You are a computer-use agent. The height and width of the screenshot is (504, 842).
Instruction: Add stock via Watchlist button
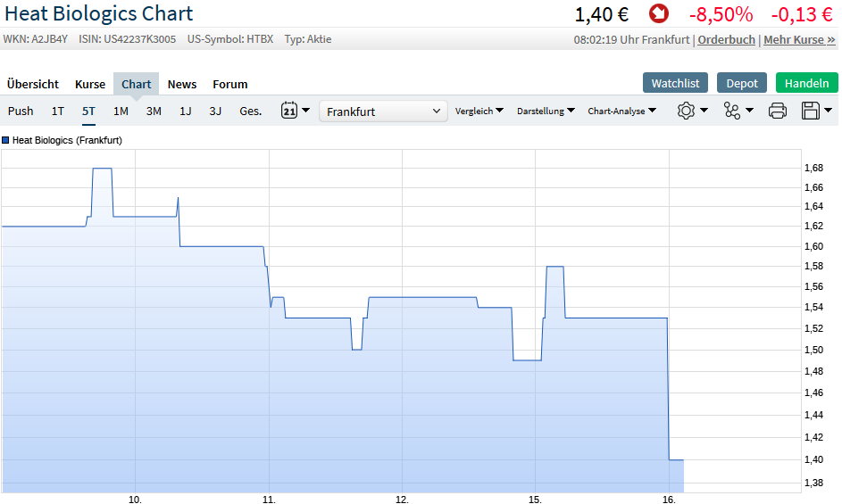(x=675, y=83)
